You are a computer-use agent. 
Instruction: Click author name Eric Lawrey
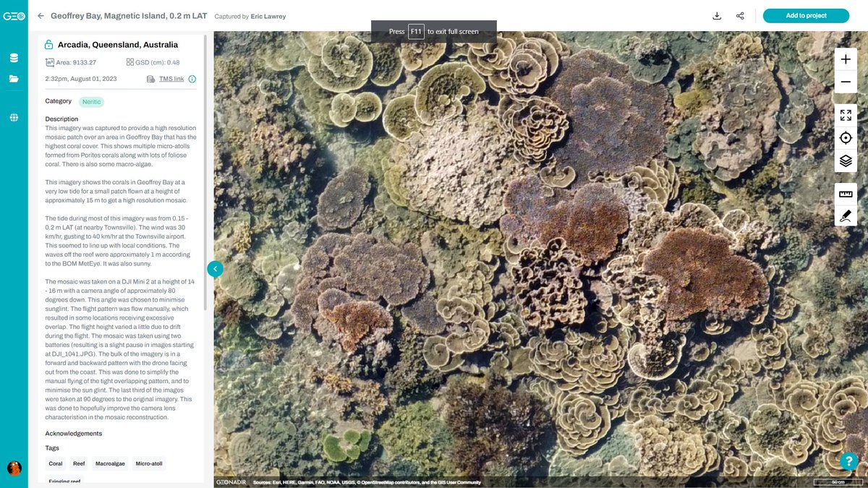tap(268, 16)
